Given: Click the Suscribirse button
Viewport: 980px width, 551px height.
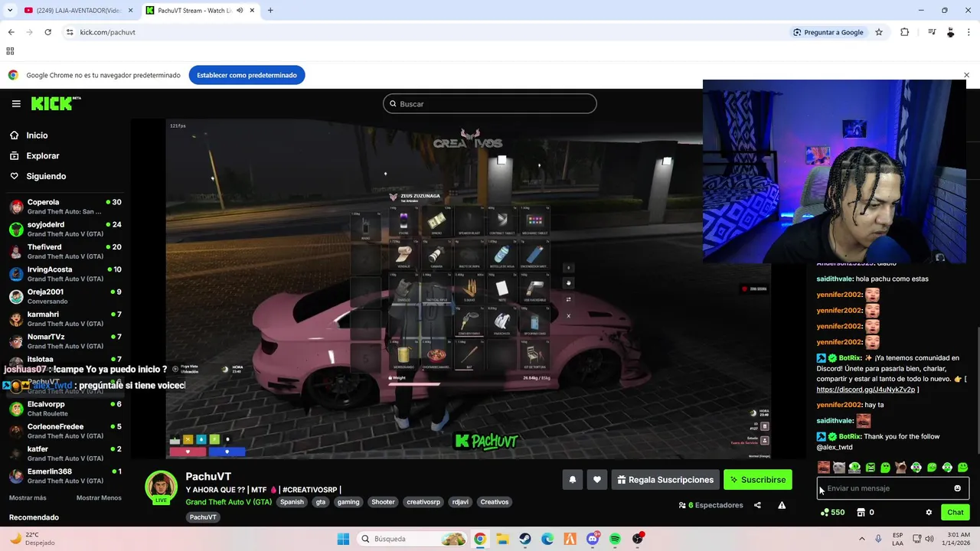Looking at the screenshot, I should [758, 480].
